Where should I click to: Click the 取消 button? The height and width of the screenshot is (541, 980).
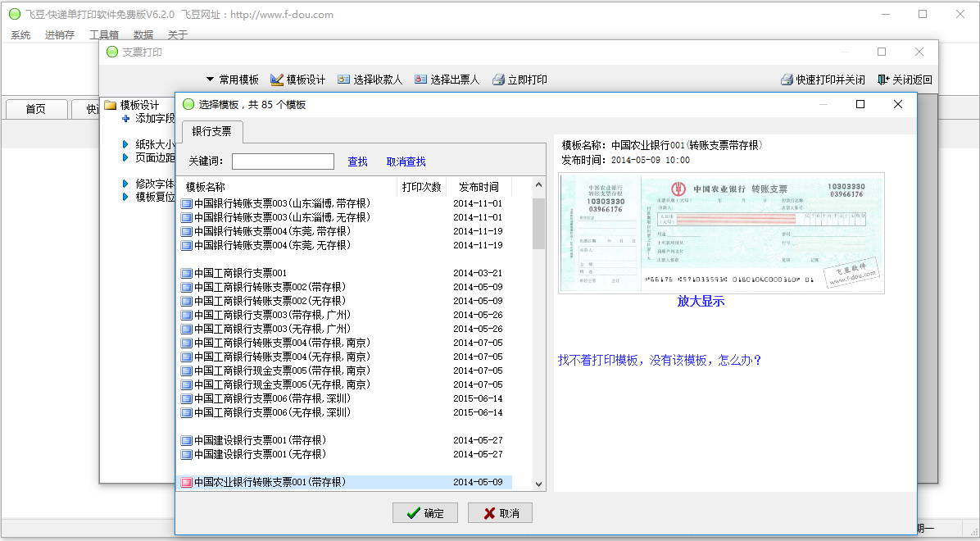coord(501,513)
